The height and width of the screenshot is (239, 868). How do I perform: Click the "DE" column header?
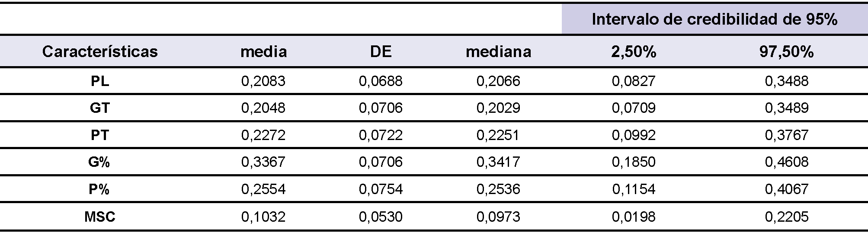[x=381, y=52]
